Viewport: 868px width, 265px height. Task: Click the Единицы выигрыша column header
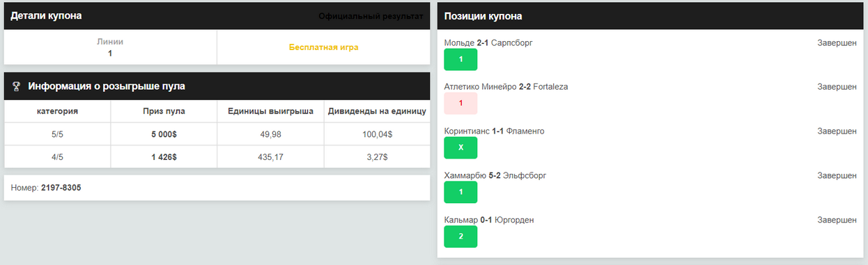pos(270,111)
